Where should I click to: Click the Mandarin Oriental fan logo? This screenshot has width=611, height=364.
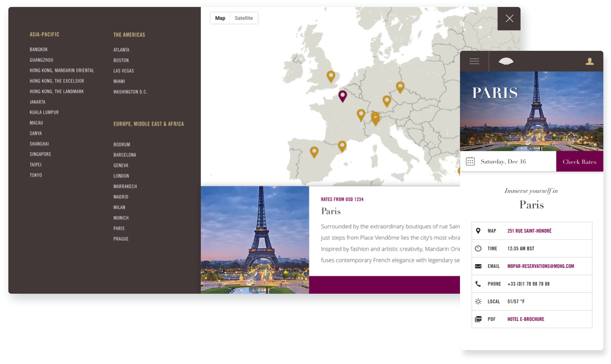pyautogui.click(x=506, y=61)
